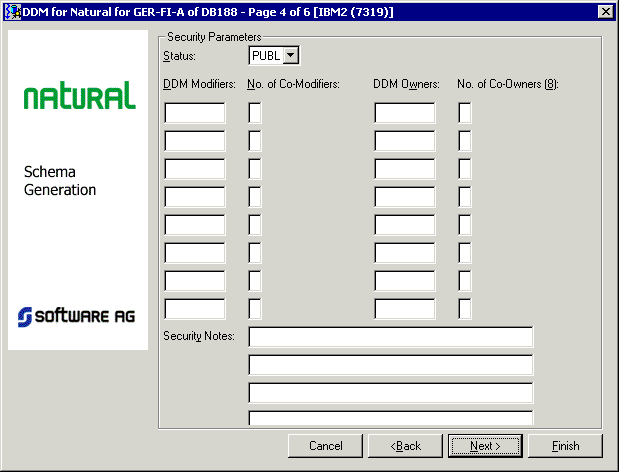
Task: Click the Natural logo image
Action: coord(79,97)
